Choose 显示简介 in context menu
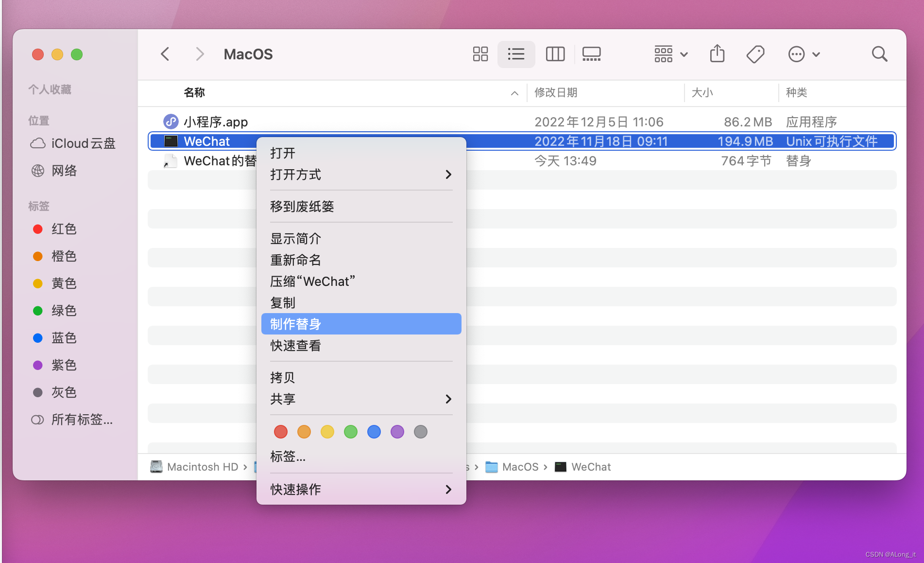The image size is (924, 563). tap(361, 239)
